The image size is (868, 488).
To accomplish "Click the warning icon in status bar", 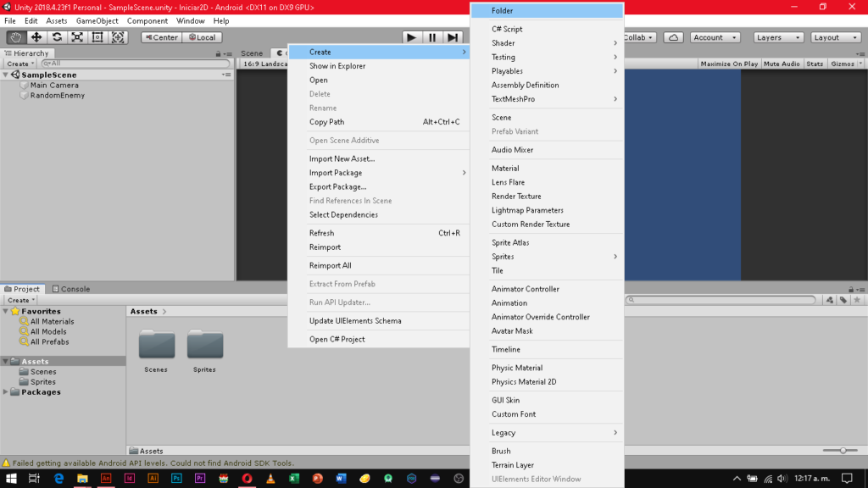I will (x=6, y=463).
